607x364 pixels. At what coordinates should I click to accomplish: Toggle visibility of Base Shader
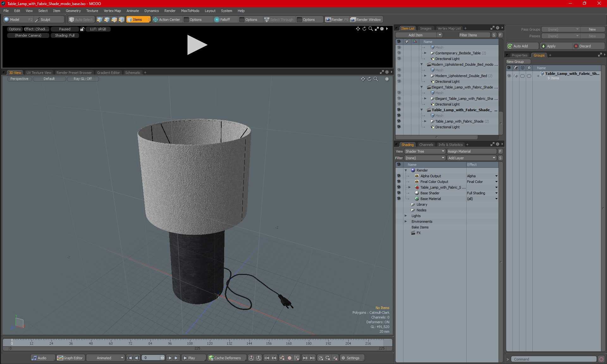[x=399, y=193]
